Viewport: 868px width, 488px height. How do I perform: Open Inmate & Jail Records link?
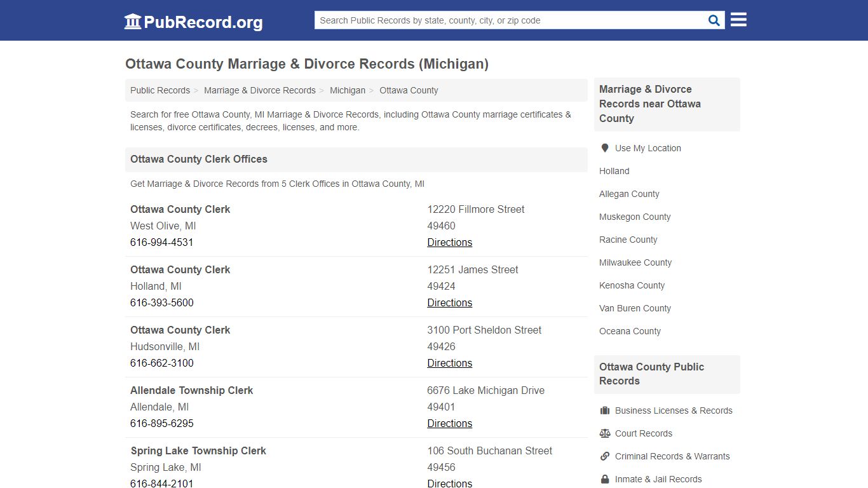pyautogui.click(x=658, y=479)
